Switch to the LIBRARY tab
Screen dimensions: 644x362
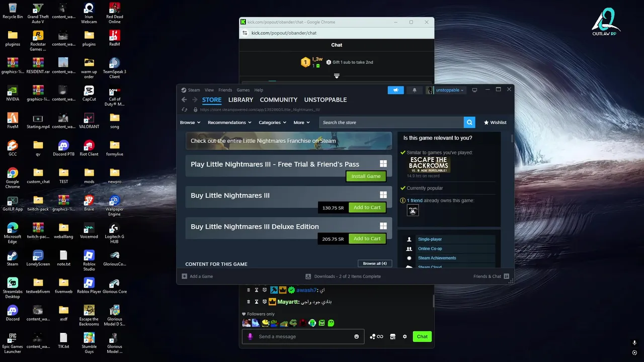click(240, 100)
